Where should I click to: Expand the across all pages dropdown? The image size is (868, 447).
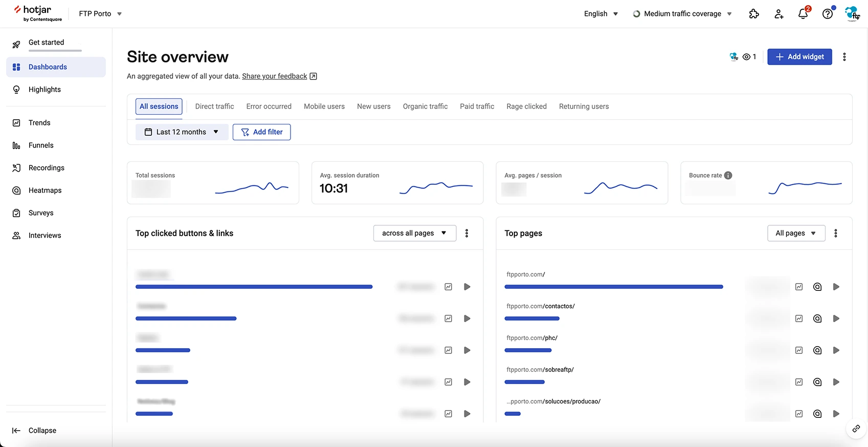tap(414, 233)
